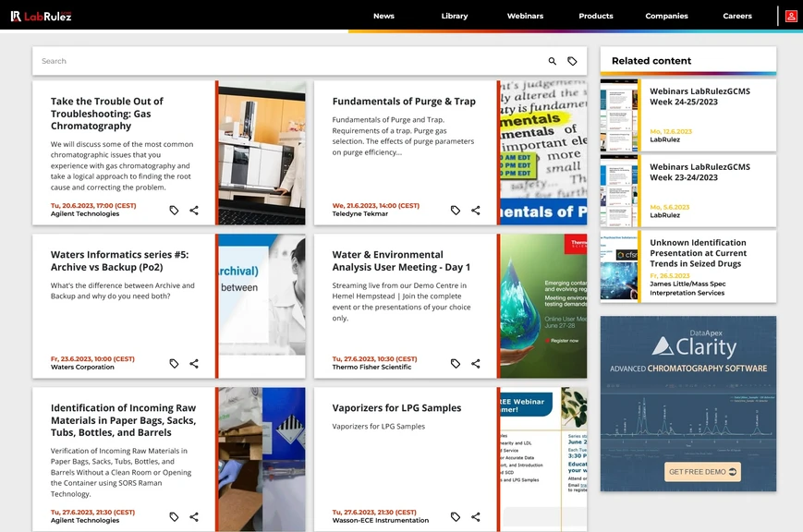Screen dimensions: 803x532
Task: Click date 'Tu, 20.6.2023, 17:00 (CEST)'
Action: pyautogui.click(x=93, y=206)
